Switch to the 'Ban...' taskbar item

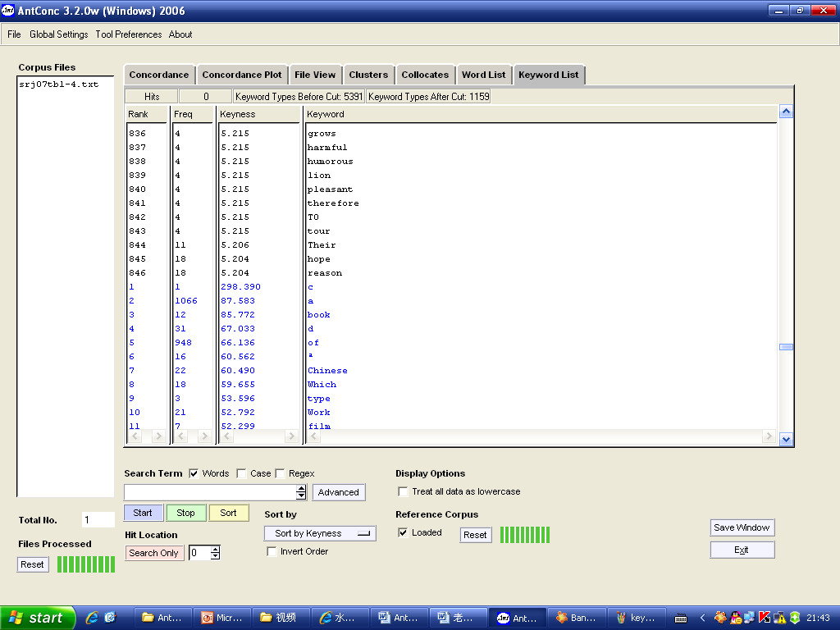(577, 618)
